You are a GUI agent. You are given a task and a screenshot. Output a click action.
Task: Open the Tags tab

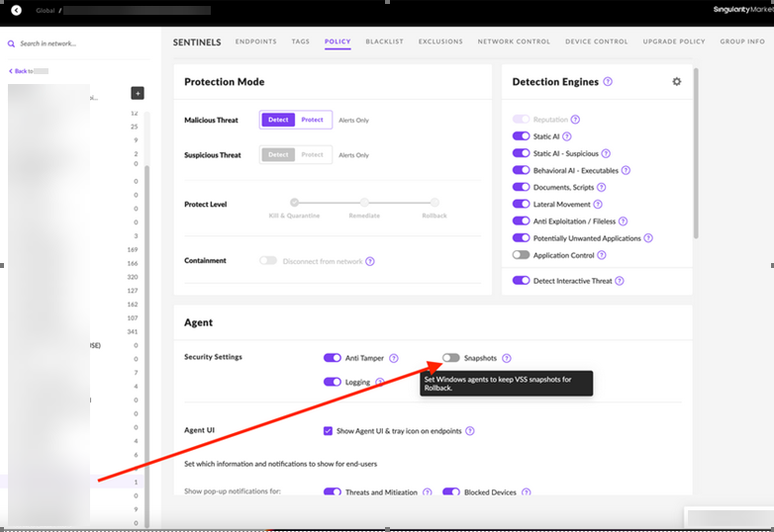[300, 42]
